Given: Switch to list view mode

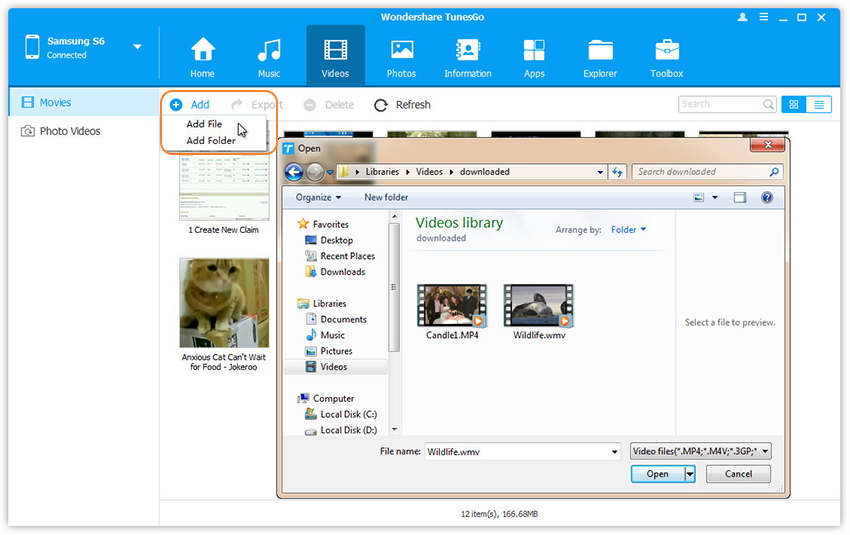Looking at the screenshot, I should pos(819,105).
